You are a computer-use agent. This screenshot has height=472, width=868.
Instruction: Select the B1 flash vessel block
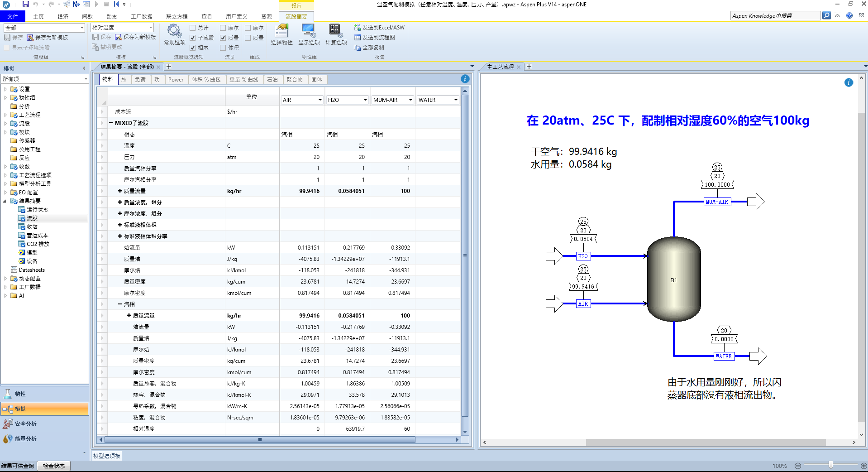point(674,279)
